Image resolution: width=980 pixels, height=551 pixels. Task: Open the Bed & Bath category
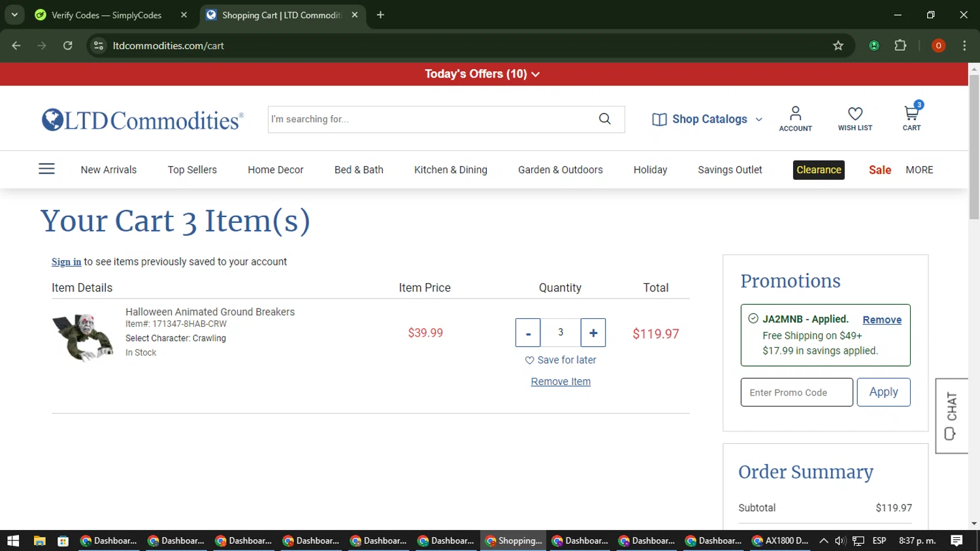359,170
